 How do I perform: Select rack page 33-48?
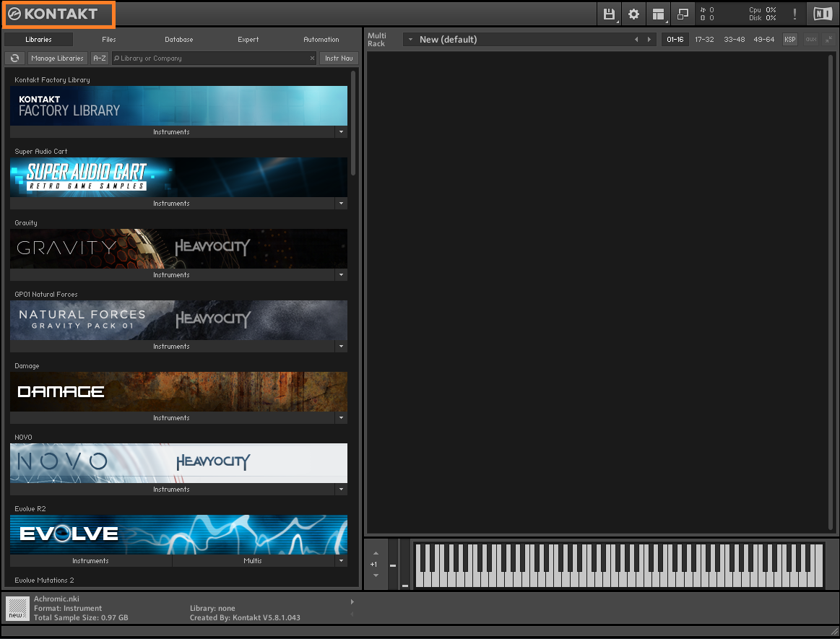coord(734,39)
